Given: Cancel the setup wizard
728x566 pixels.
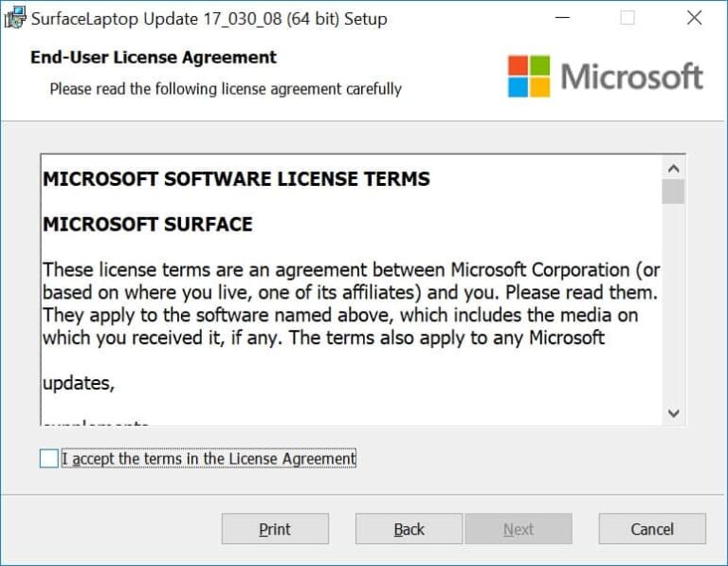Looking at the screenshot, I should point(652,529).
